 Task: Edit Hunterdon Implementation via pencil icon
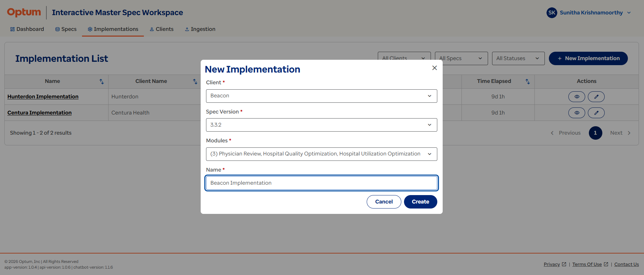[596, 97]
